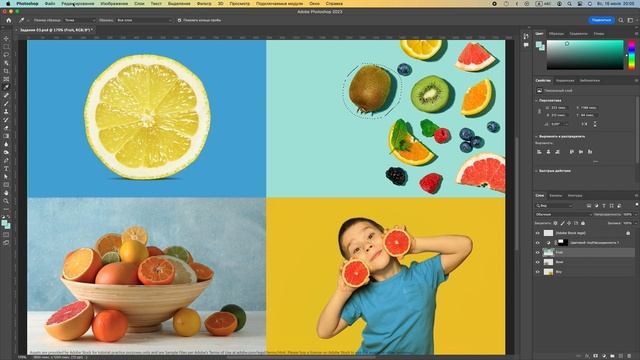640x360 pixels.
Task: Select the Eraser tool
Action: (x=6, y=128)
